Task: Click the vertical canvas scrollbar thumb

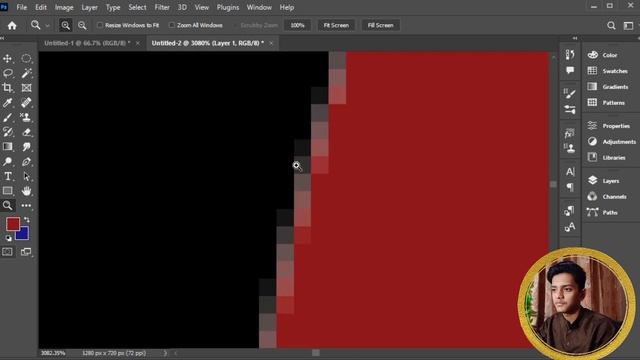Action: point(553,184)
